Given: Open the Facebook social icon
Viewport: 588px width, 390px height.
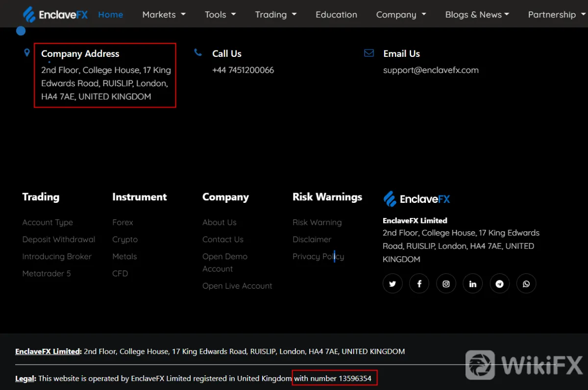Looking at the screenshot, I should coord(419,284).
